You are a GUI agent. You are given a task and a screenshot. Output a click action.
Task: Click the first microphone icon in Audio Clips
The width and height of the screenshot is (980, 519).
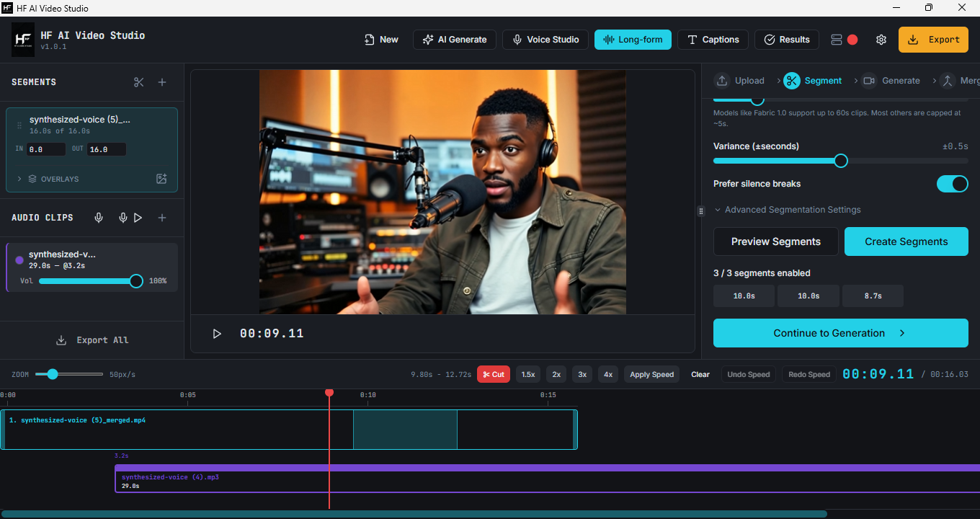tap(99, 218)
